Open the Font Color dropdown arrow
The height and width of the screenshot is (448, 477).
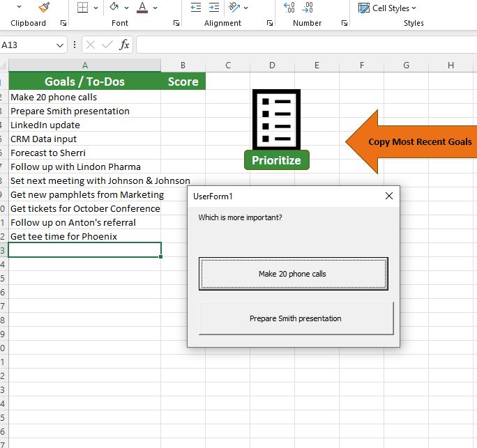point(155,8)
